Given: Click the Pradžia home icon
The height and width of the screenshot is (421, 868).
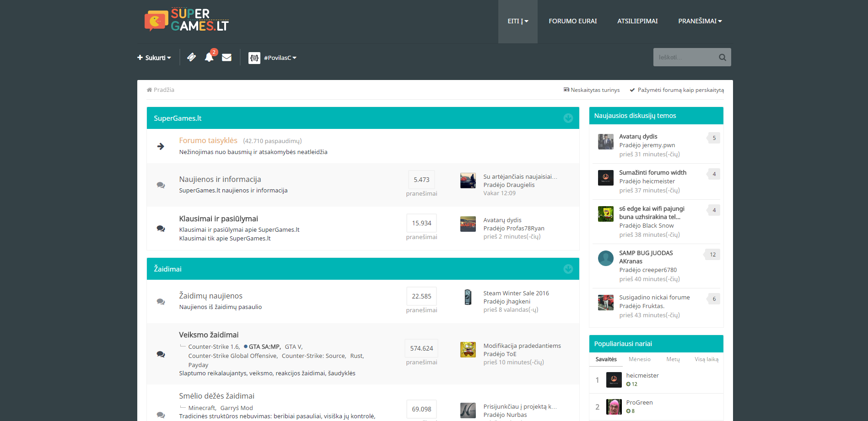Looking at the screenshot, I should [149, 90].
